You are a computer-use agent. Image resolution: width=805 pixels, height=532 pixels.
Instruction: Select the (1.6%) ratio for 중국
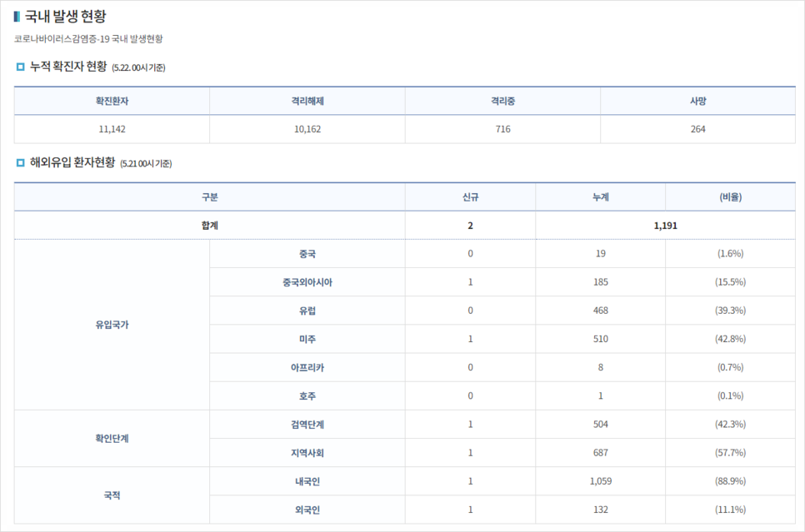[x=731, y=253]
